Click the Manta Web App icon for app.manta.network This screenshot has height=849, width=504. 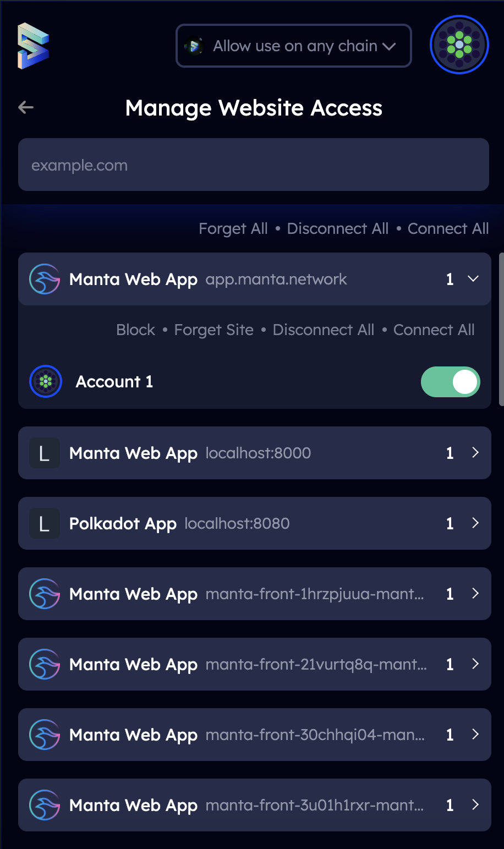pos(45,279)
